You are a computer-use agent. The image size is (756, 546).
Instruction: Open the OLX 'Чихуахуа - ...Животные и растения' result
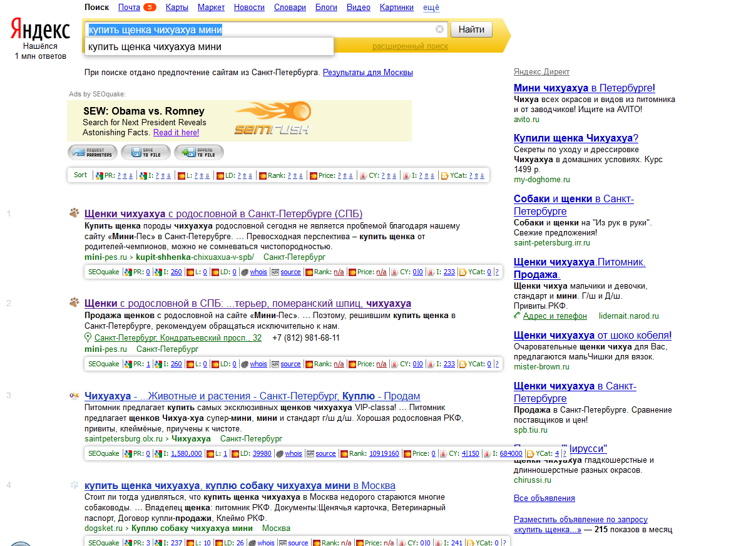point(252,396)
